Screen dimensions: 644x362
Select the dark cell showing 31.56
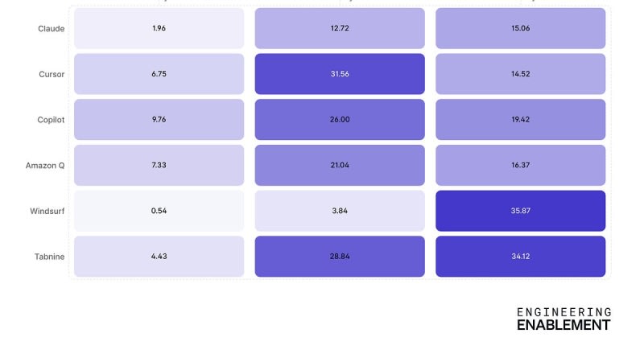pos(340,74)
